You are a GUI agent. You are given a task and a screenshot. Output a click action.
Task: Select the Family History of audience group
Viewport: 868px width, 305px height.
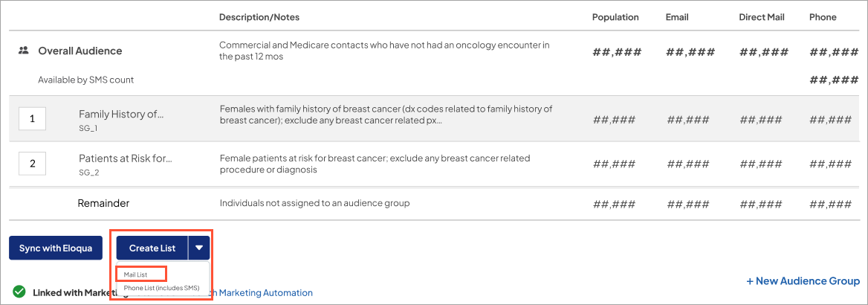(x=121, y=114)
